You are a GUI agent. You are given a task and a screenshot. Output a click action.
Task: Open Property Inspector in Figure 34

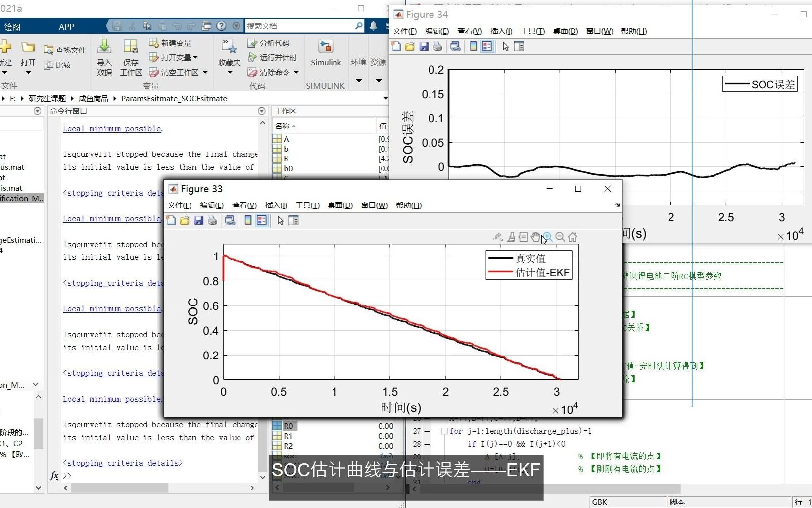[x=519, y=47]
